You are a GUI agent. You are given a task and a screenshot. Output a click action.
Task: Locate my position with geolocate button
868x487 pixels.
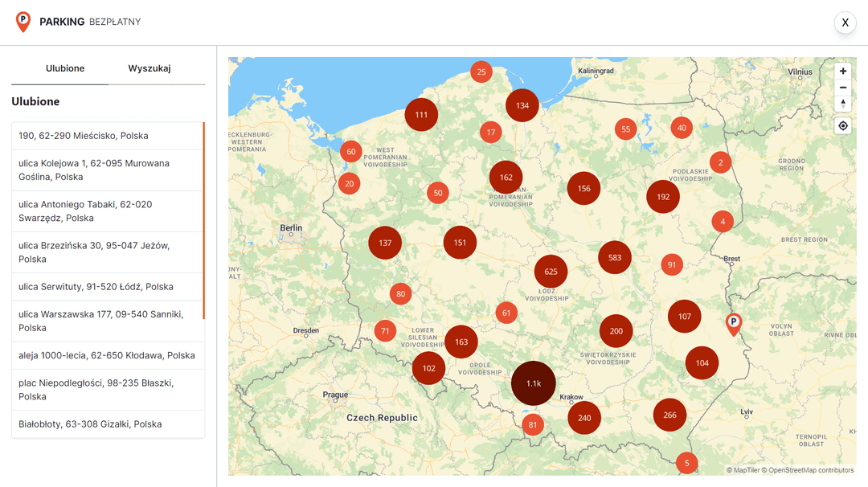click(842, 126)
